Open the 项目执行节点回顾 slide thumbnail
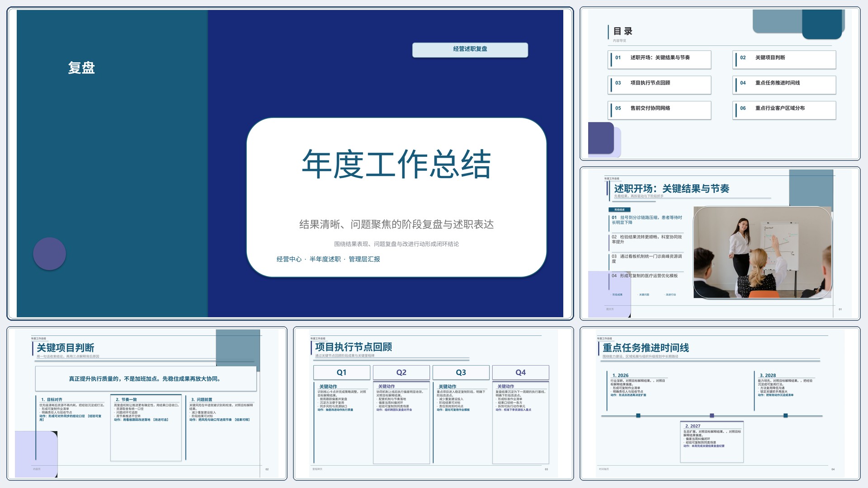This screenshot has width=868, height=488. 433,403
